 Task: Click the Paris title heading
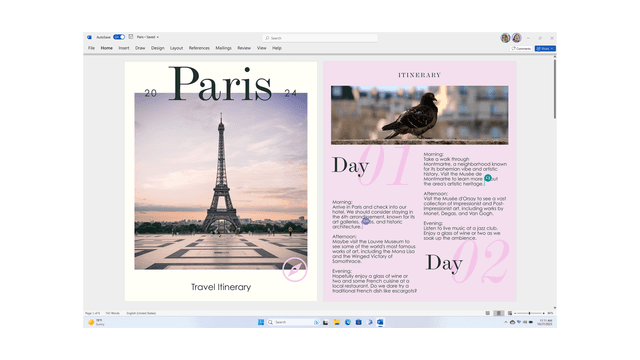pyautogui.click(x=220, y=84)
